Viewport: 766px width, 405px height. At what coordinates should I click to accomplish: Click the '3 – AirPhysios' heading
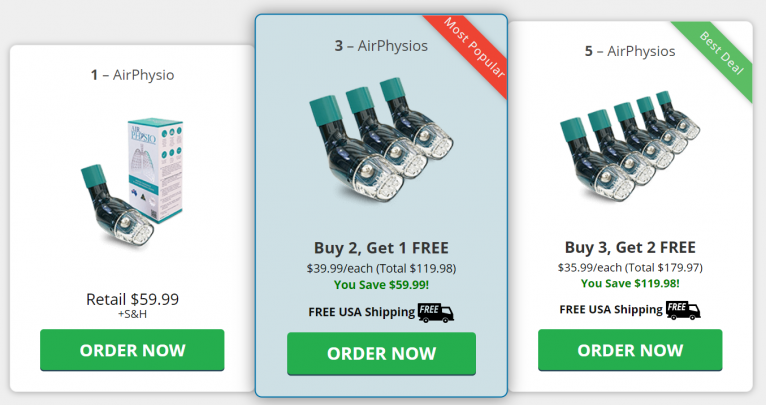point(381,46)
